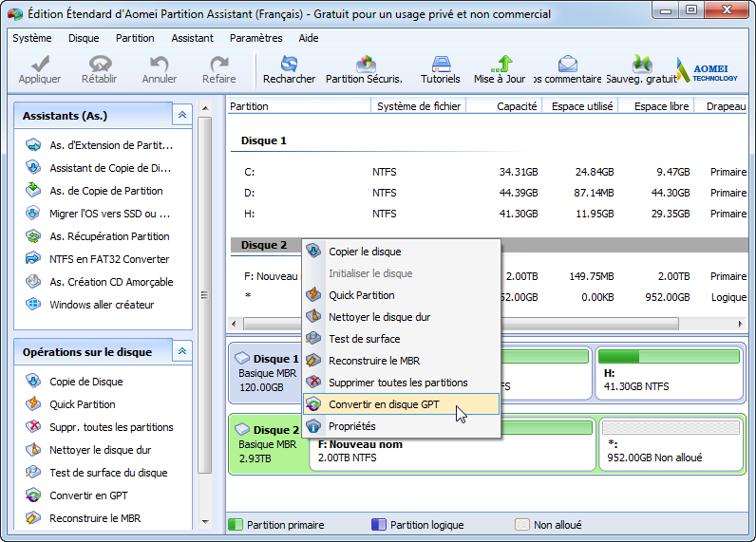This screenshot has width=756, height=542.
Task: Click the commentaire envelope icon
Action: pyautogui.click(x=568, y=64)
